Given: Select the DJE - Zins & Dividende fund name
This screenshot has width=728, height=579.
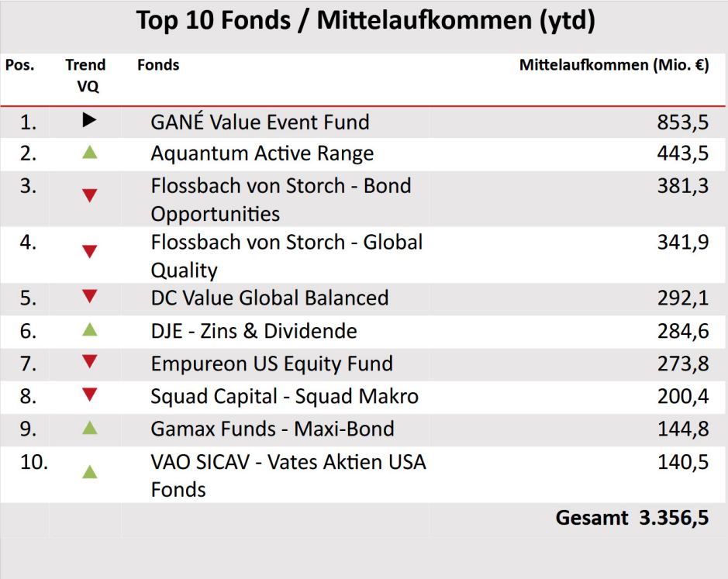Looking at the screenshot, I should 254,331.
